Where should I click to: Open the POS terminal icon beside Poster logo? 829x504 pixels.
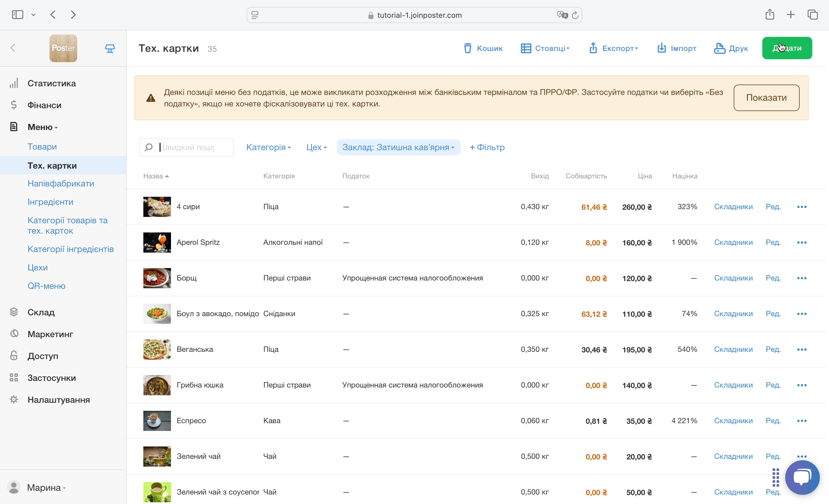[110, 48]
